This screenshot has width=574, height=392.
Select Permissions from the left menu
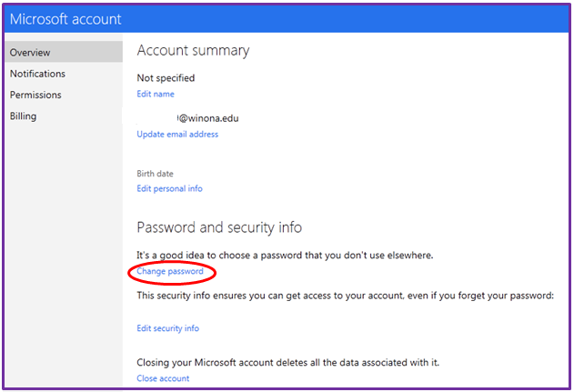click(x=35, y=95)
